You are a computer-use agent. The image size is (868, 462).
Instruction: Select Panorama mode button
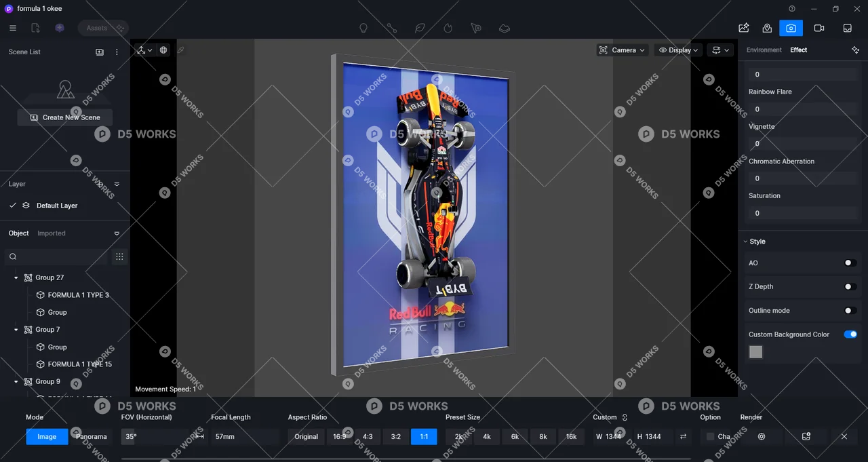(92, 437)
